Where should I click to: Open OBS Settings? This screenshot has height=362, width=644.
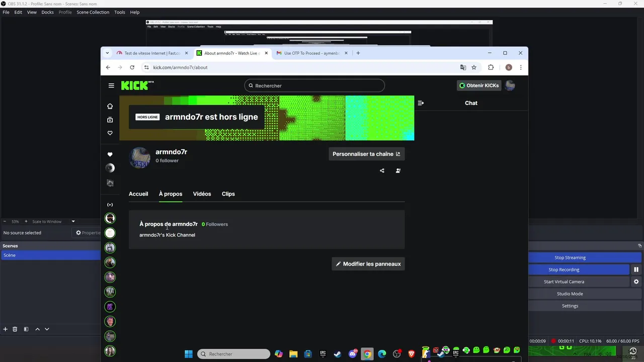pos(570,306)
